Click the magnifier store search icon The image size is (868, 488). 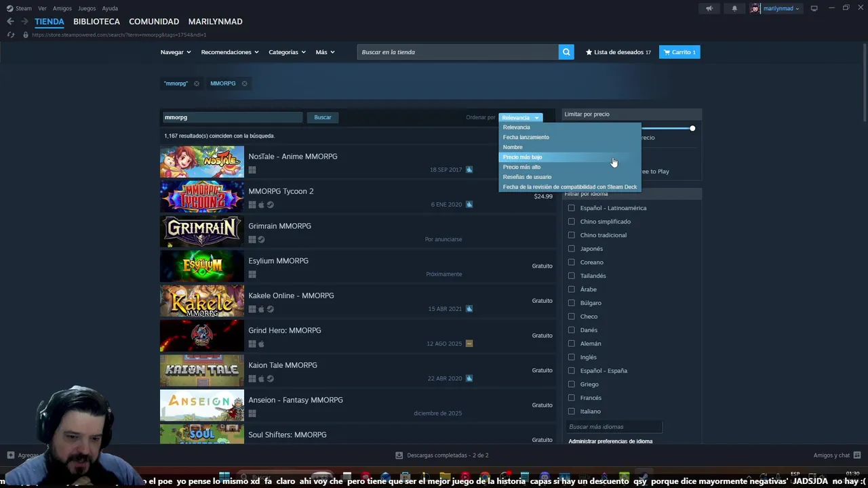(566, 52)
